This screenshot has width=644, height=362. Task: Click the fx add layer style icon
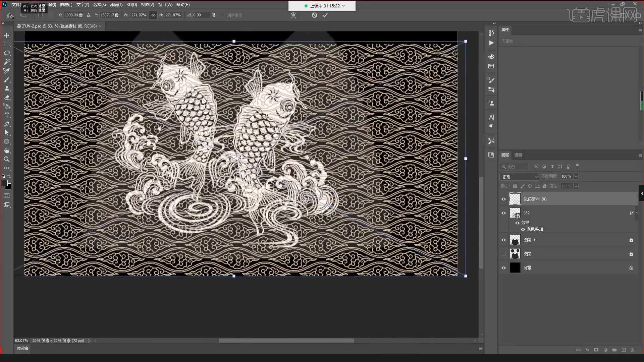587,350
